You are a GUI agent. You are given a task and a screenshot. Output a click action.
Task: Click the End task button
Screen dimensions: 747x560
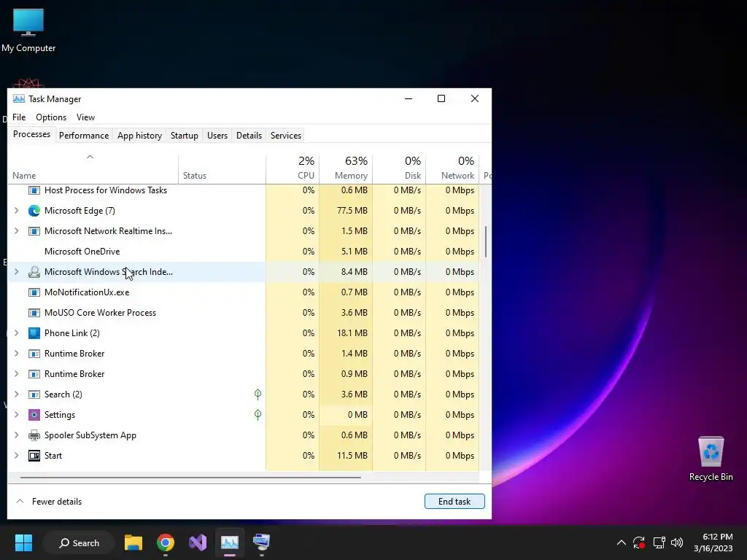pos(454,502)
